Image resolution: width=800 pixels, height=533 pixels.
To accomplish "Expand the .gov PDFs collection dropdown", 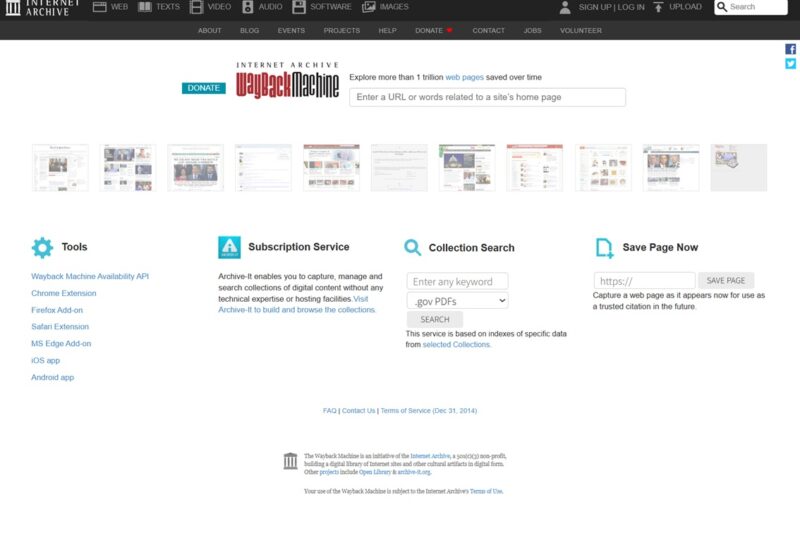I will pyautogui.click(x=457, y=300).
